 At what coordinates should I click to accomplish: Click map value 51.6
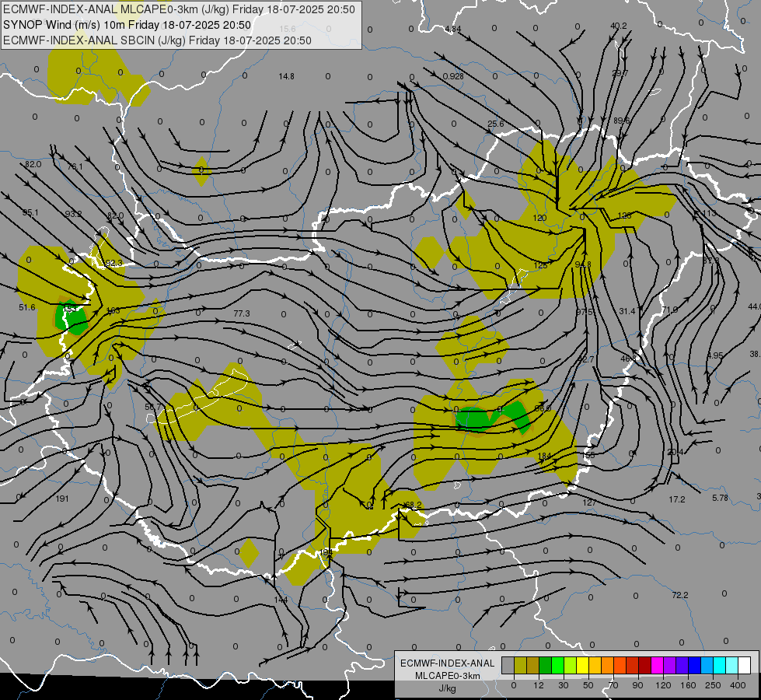[x=27, y=307]
